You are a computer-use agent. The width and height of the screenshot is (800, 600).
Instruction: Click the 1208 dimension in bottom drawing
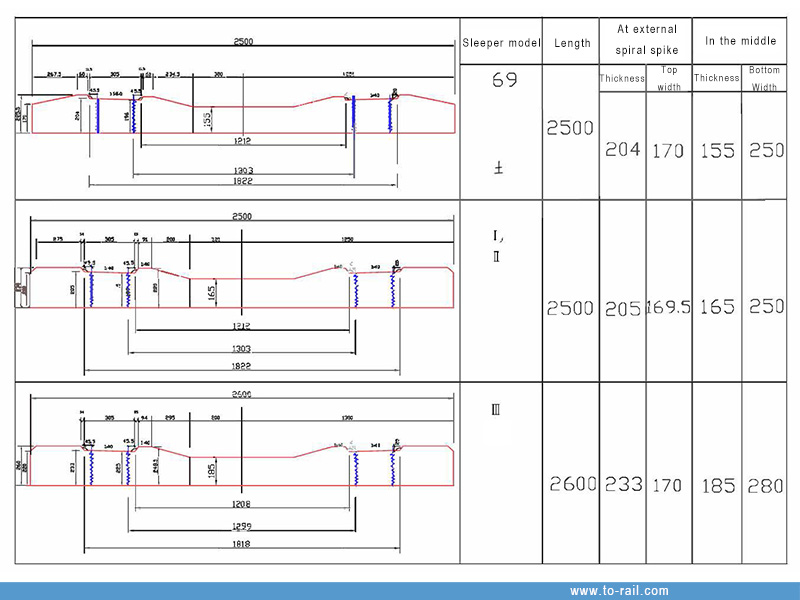(x=241, y=505)
